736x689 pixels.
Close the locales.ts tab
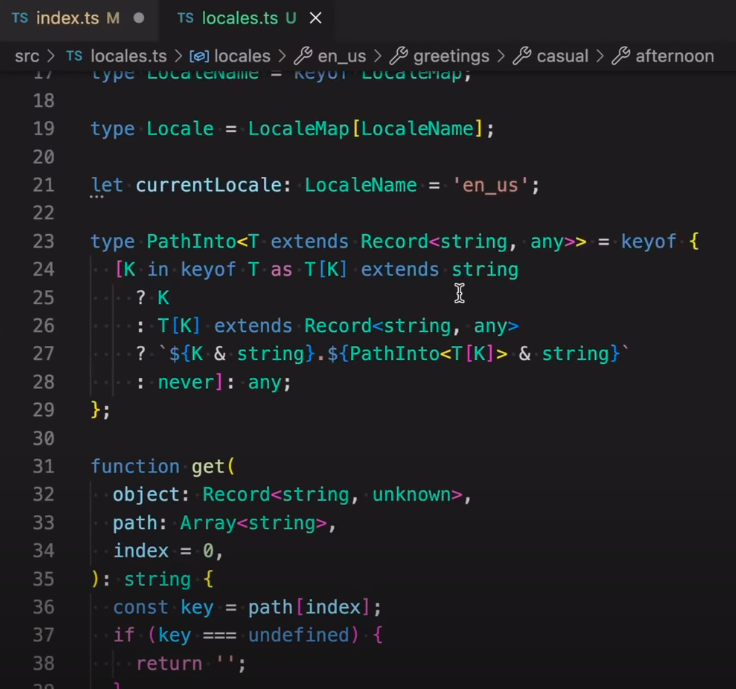pyautogui.click(x=316, y=18)
